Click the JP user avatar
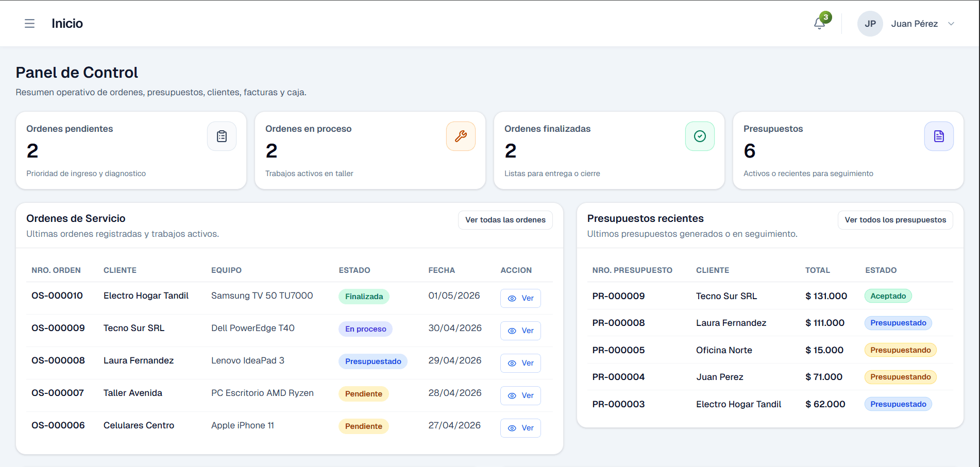The width and height of the screenshot is (980, 467). [x=870, y=24]
